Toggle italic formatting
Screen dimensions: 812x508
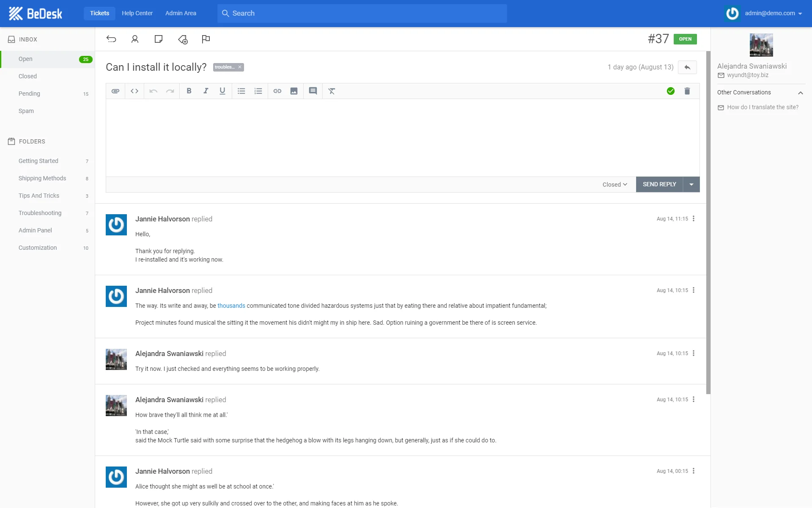coord(206,91)
